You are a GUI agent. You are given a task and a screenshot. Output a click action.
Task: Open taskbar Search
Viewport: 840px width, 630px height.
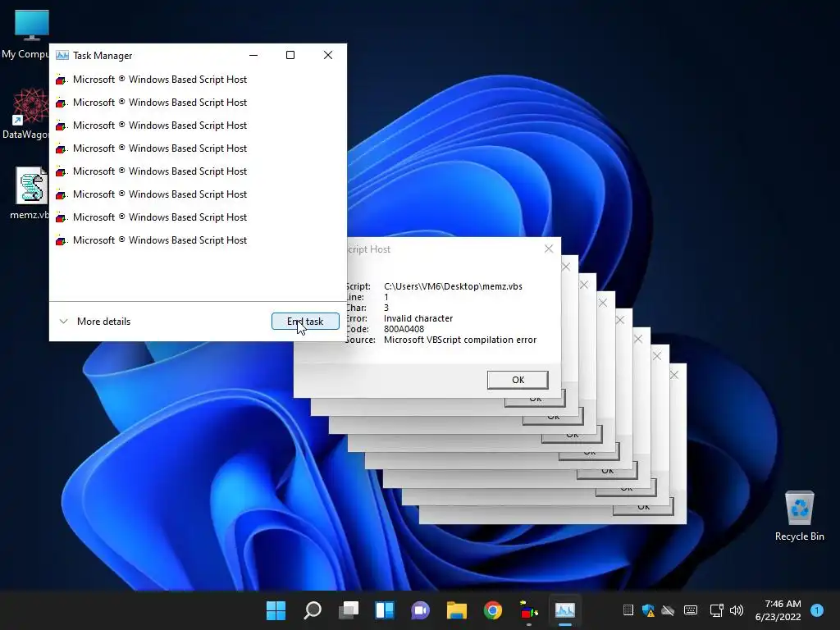click(313, 610)
